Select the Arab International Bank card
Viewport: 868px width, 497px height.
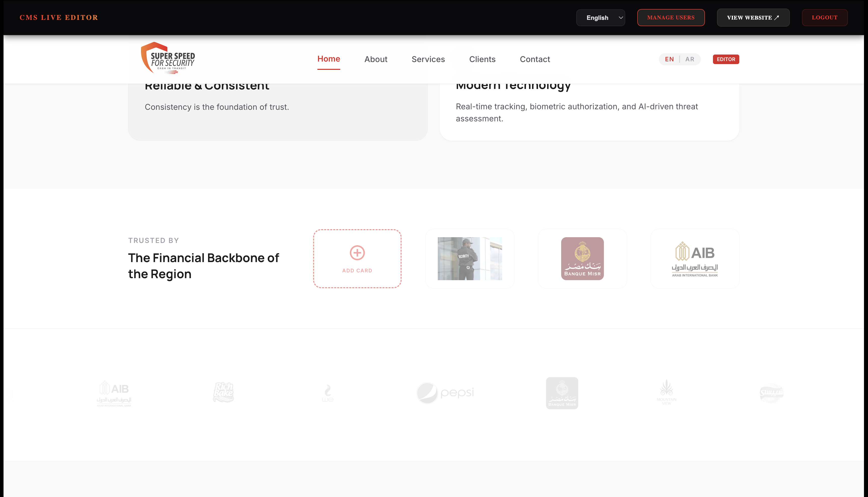tap(695, 258)
